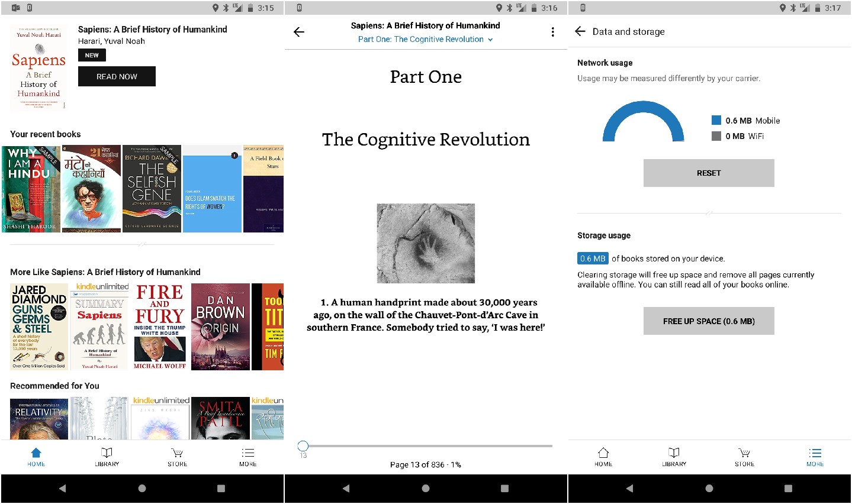Image resolution: width=852 pixels, height=504 pixels.
Task: Tap the handprint cave image
Action: pos(426,243)
